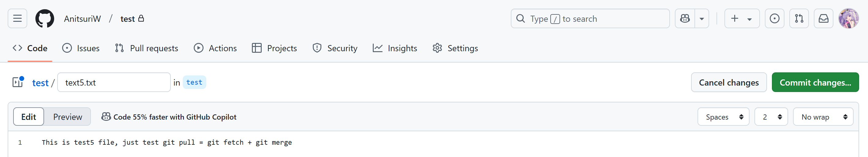Viewport: 868px width, 157px height.
Task: Open the hamburger navigation menu
Action: tap(17, 19)
